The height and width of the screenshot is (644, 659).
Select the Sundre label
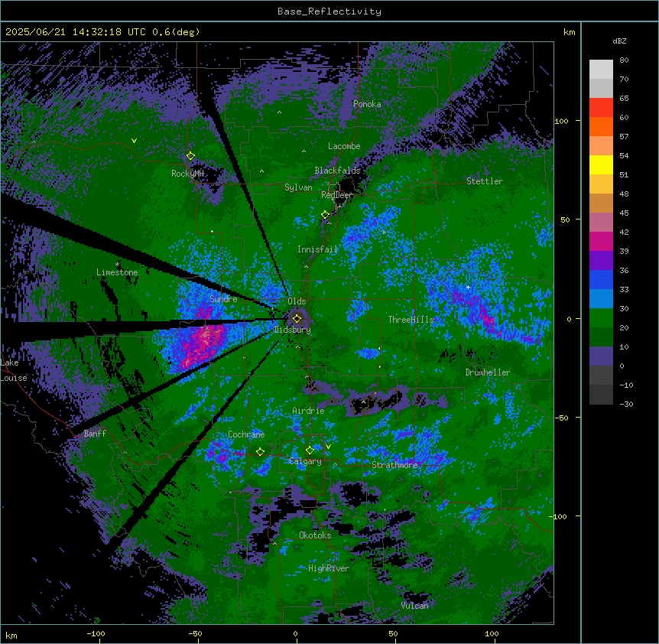coord(223,299)
